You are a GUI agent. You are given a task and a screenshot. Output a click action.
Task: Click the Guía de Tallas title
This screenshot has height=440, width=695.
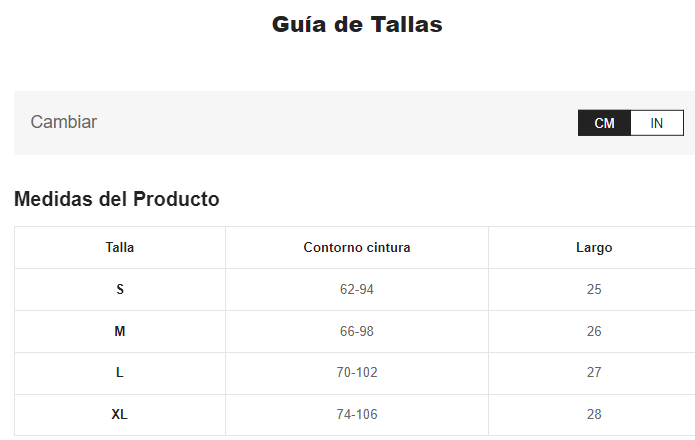357,25
